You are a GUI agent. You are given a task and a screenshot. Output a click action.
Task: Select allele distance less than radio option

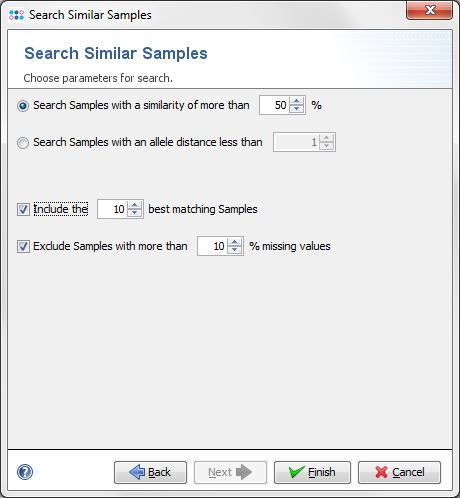(x=23, y=143)
